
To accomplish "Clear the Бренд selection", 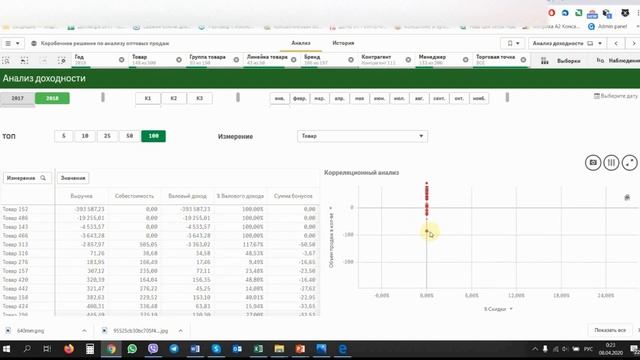I will coord(351,60).
